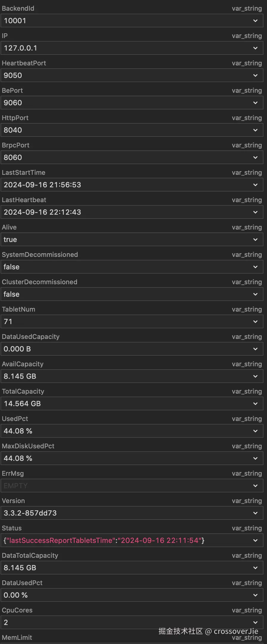Open the SystemDecommissioned false dropdown

[x=255, y=267]
